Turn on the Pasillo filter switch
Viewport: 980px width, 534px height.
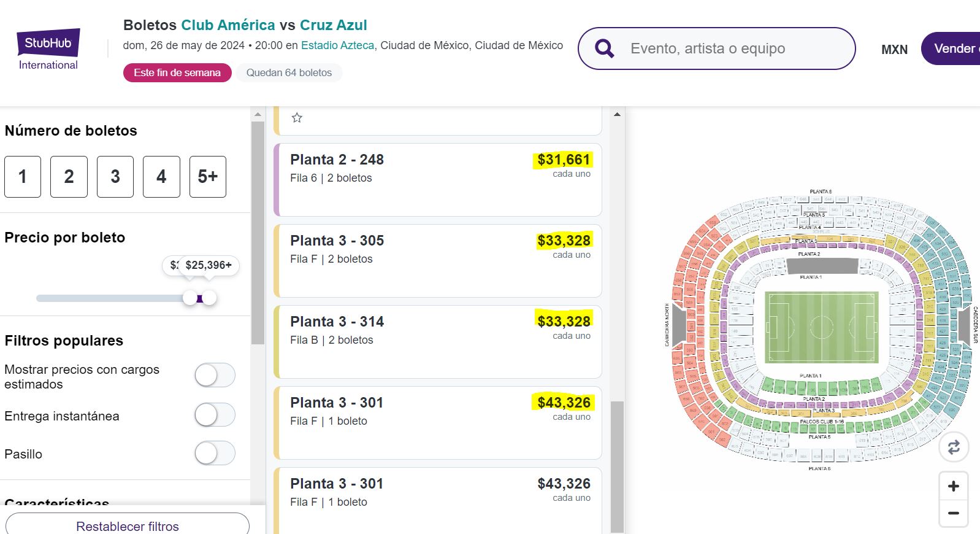coord(215,454)
